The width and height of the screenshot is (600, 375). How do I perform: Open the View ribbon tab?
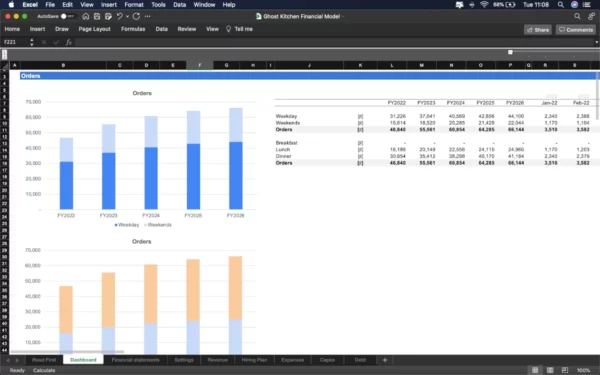[x=212, y=29]
